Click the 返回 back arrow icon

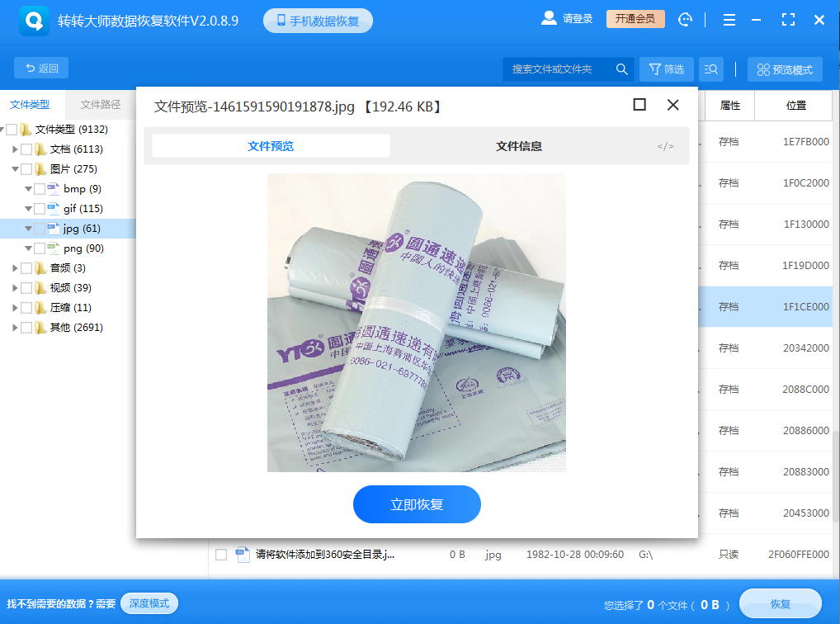(31, 68)
